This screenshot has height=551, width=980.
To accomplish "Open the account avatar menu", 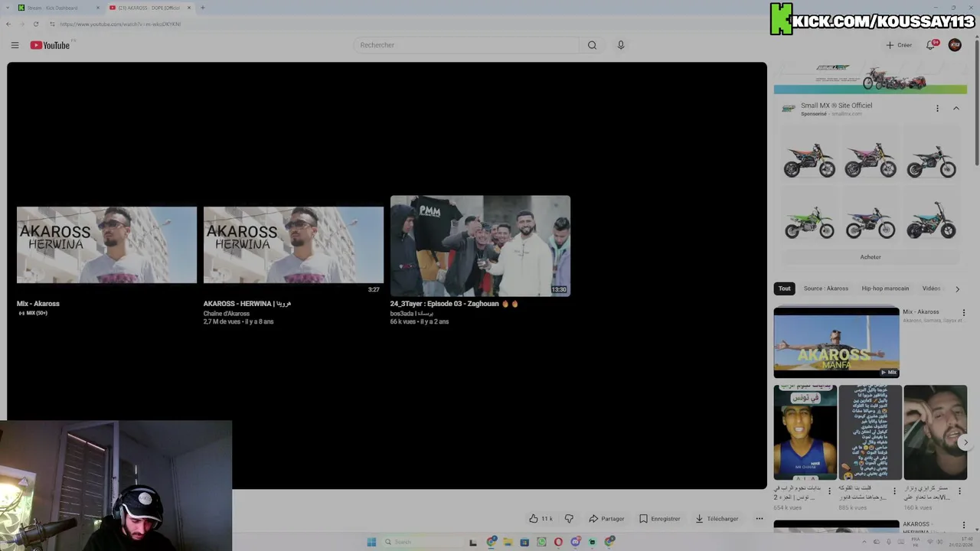I will 955,45.
